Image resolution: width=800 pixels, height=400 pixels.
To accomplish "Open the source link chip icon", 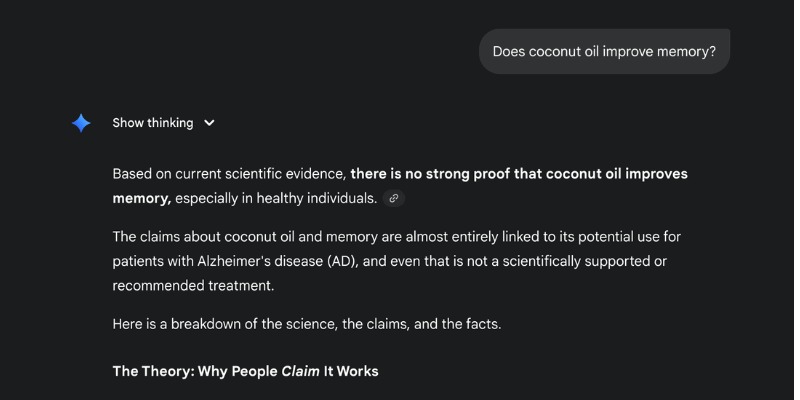I will click(394, 198).
